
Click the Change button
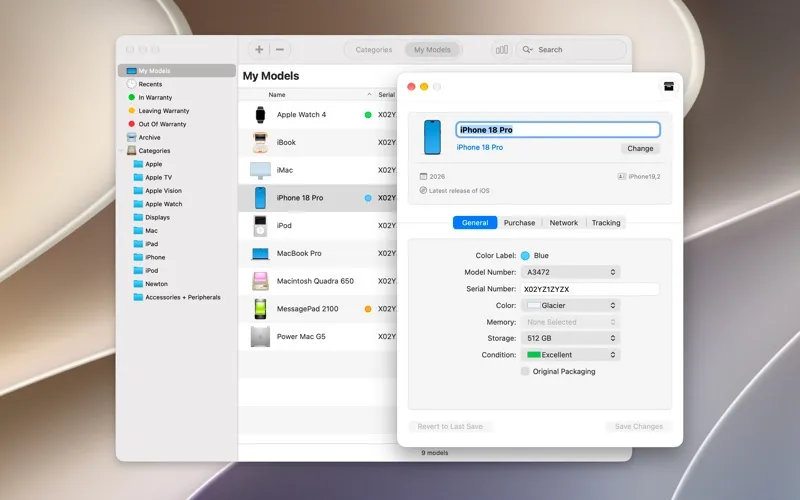click(x=640, y=148)
